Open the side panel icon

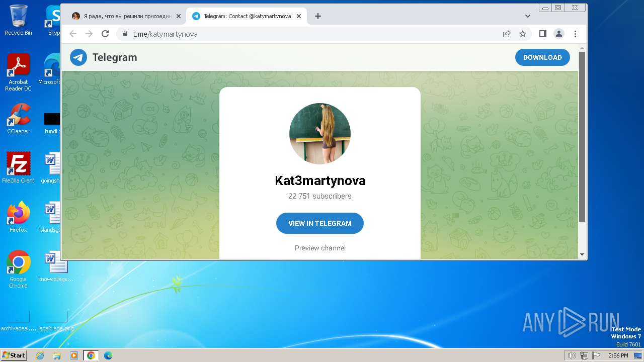(x=542, y=34)
